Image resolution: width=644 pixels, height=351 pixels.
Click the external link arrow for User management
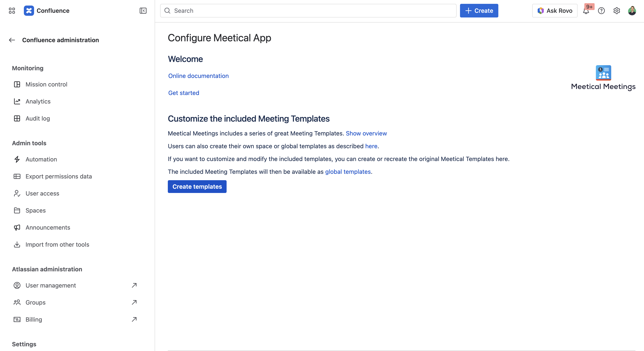[134, 285]
